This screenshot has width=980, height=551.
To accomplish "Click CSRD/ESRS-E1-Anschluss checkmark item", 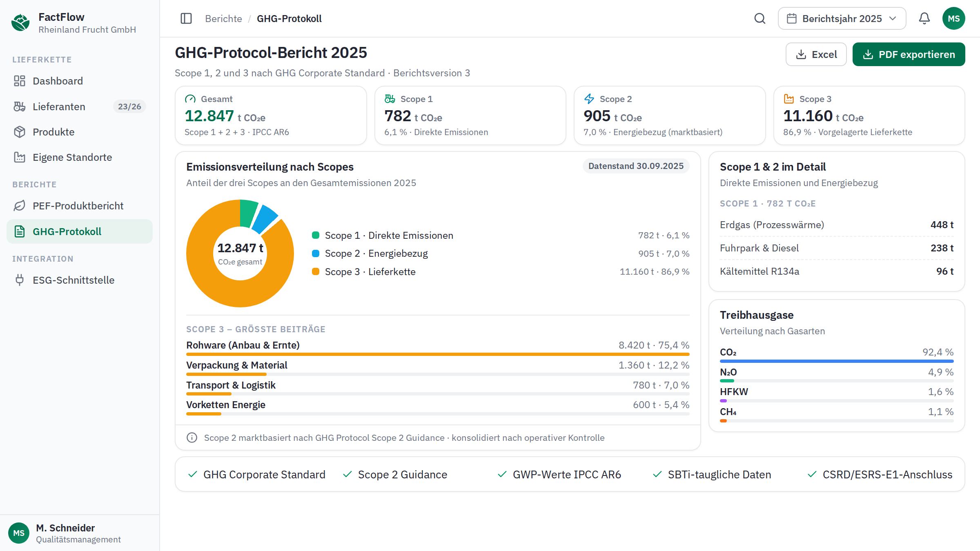I will click(x=880, y=474).
